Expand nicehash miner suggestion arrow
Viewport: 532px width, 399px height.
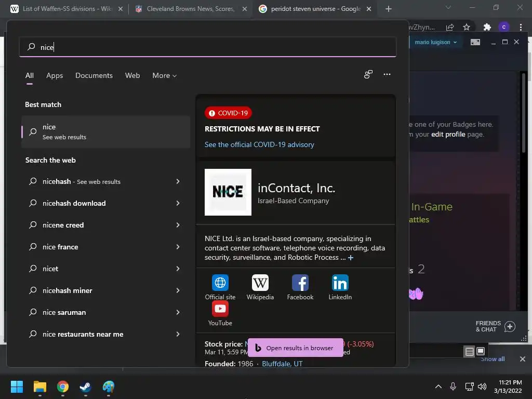coord(178,290)
